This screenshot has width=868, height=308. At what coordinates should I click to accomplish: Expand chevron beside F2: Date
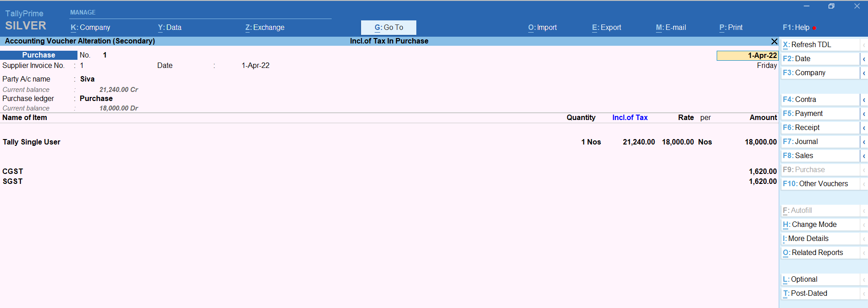pos(864,59)
